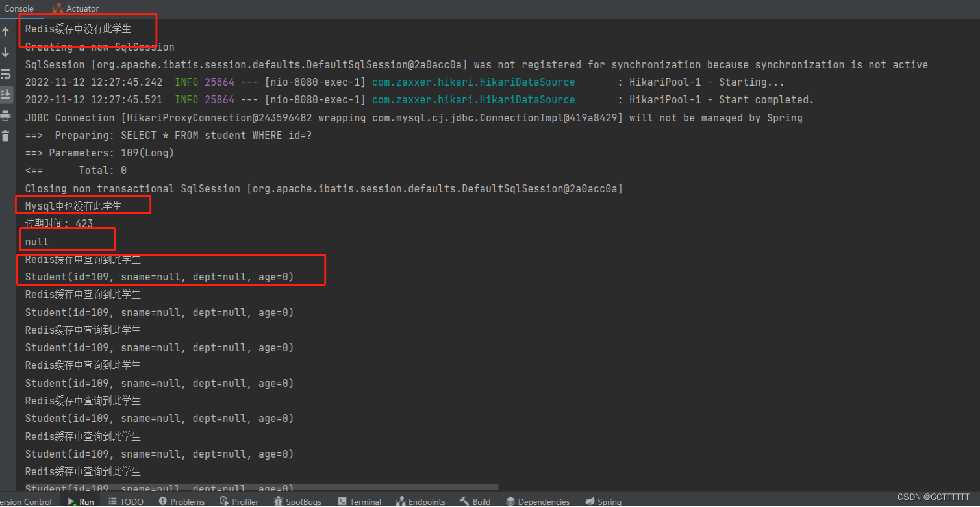Click the 'Closing non transactional SqlSession' line
Image resolution: width=980 pixels, height=507 pixels.
323,188
